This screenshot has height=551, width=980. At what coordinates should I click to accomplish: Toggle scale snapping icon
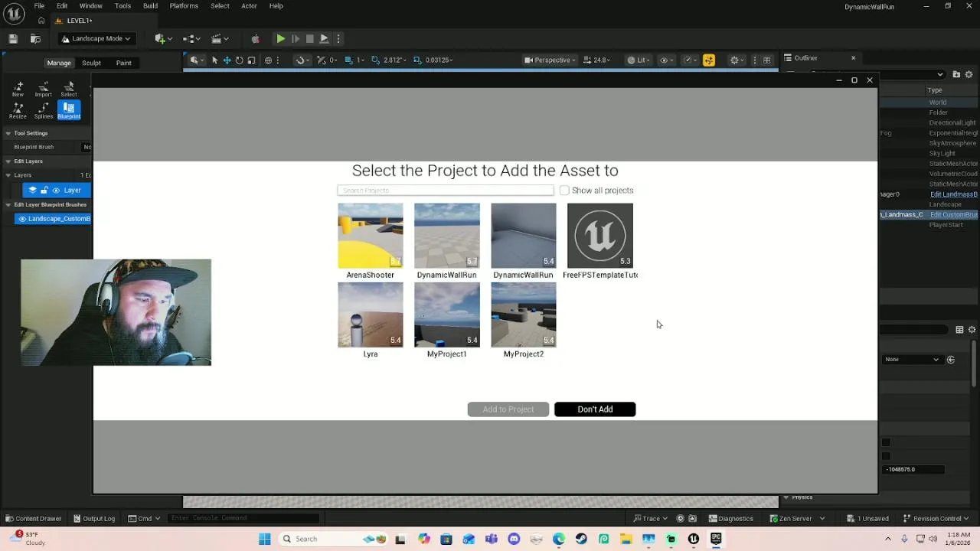click(417, 60)
